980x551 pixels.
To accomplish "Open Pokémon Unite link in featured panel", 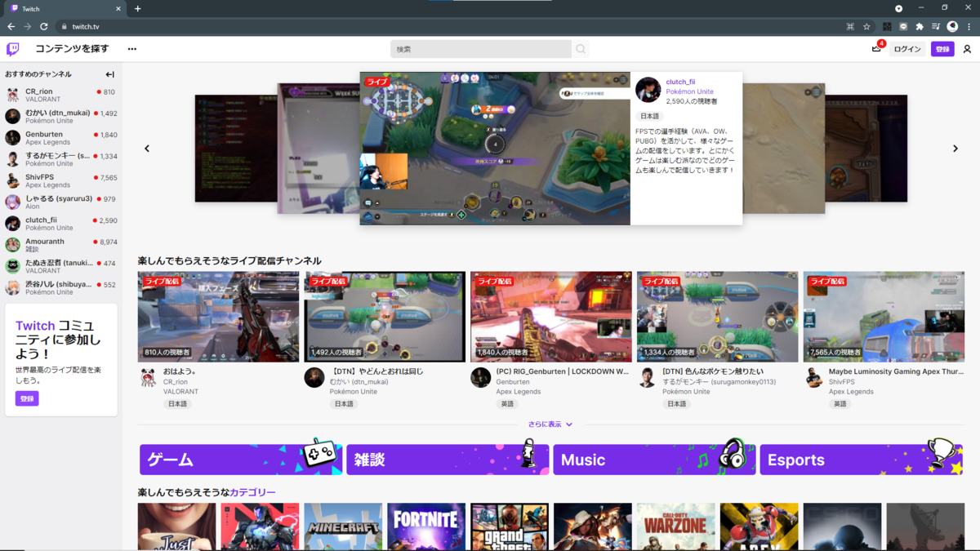I will (x=689, y=91).
